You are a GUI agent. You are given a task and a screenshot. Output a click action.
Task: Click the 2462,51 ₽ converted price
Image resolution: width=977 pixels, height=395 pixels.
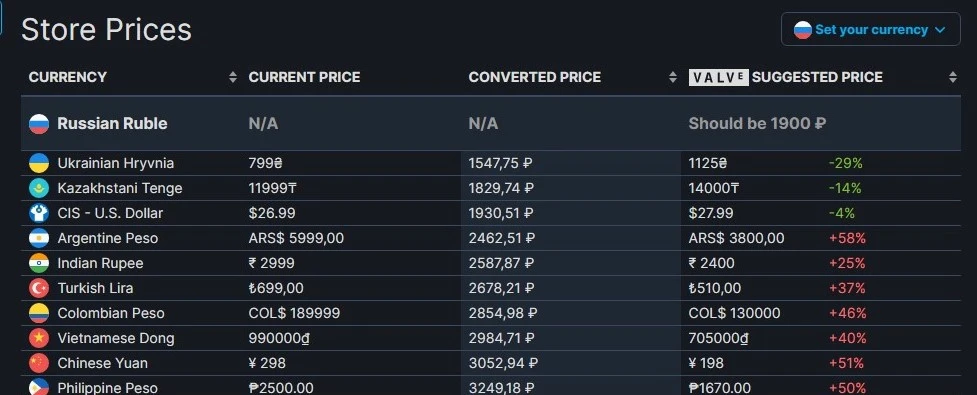pyautogui.click(x=502, y=238)
